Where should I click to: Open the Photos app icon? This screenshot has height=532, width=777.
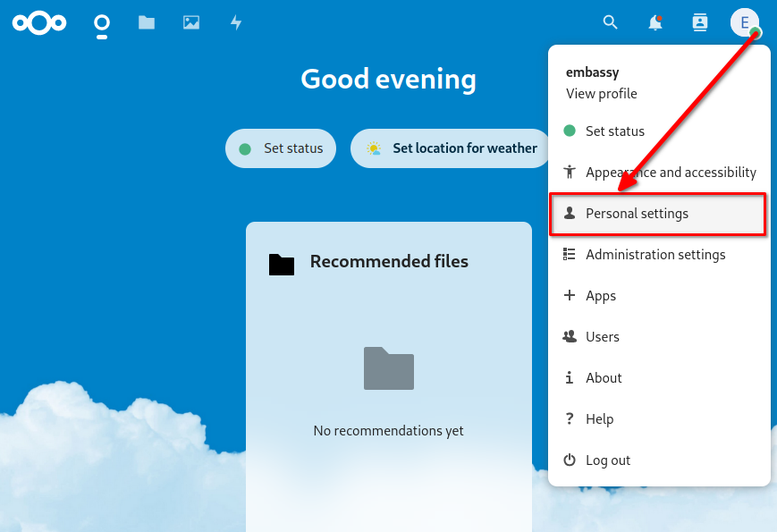190,22
